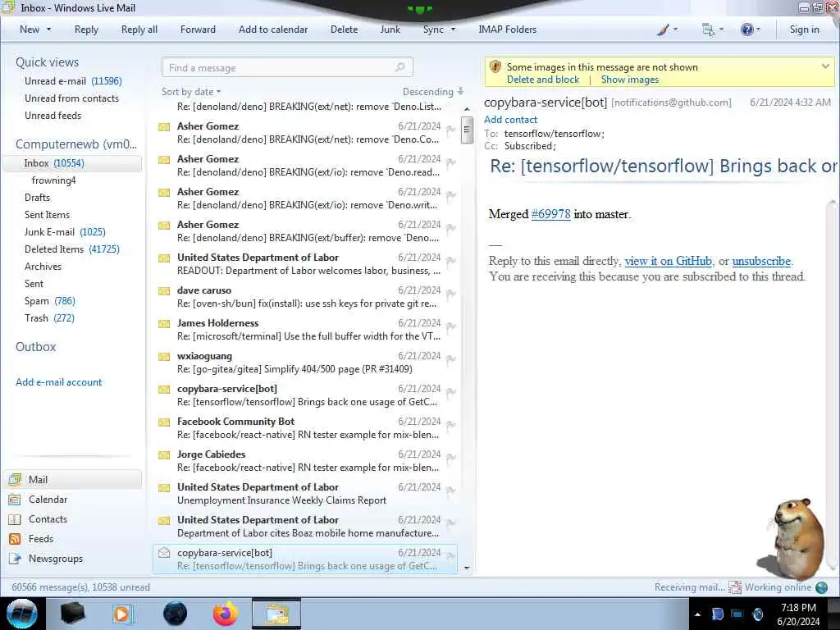The width and height of the screenshot is (840, 630).
Task: Open Newsgroups via its icon
Action: [15, 559]
